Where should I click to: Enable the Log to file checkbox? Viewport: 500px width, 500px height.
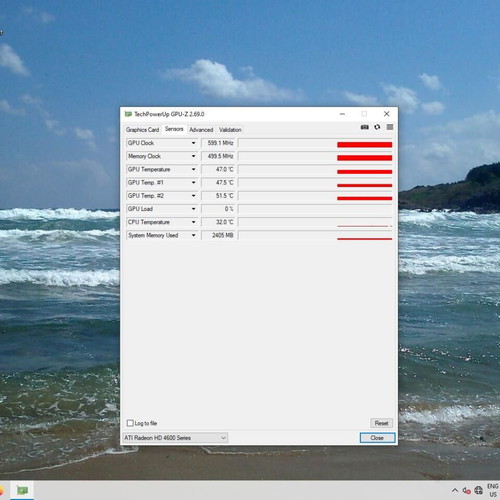130,423
